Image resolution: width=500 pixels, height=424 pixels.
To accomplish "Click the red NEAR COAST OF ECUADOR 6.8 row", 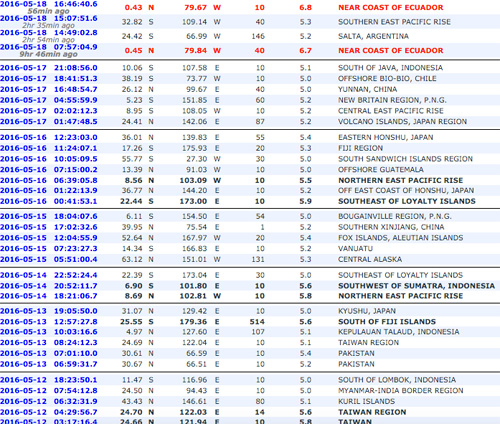I will 250,7.
